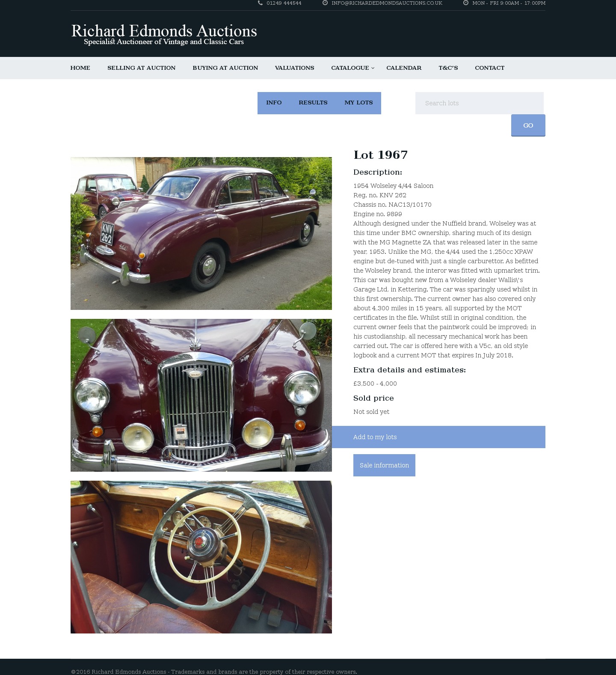Image resolution: width=616 pixels, height=675 pixels.
Task: Switch to the Info tab
Action: click(274, 103)
